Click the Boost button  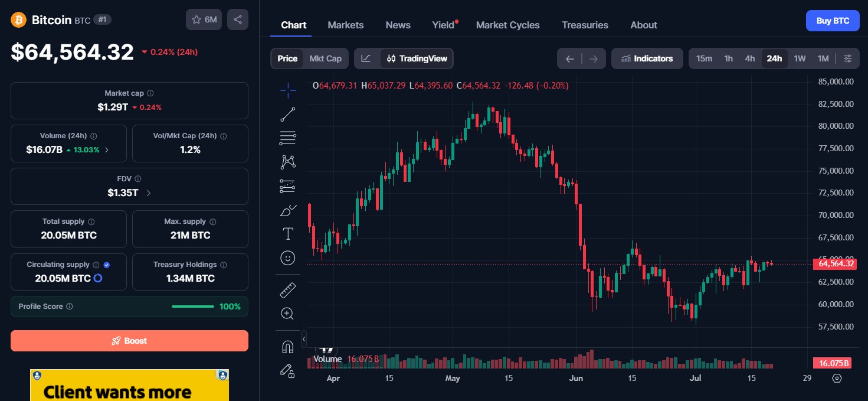coord(129,341)
